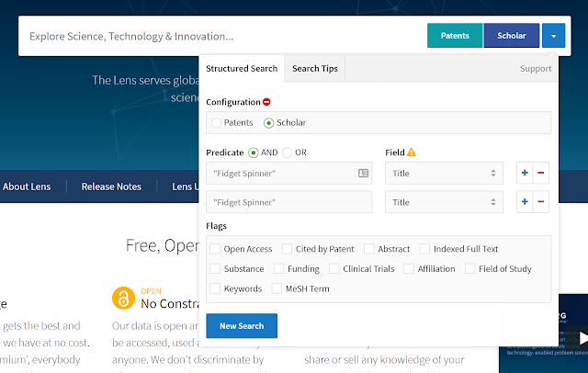
Task: Check the Substance flag
Action: pyautogui.click(x=215, y=268)
